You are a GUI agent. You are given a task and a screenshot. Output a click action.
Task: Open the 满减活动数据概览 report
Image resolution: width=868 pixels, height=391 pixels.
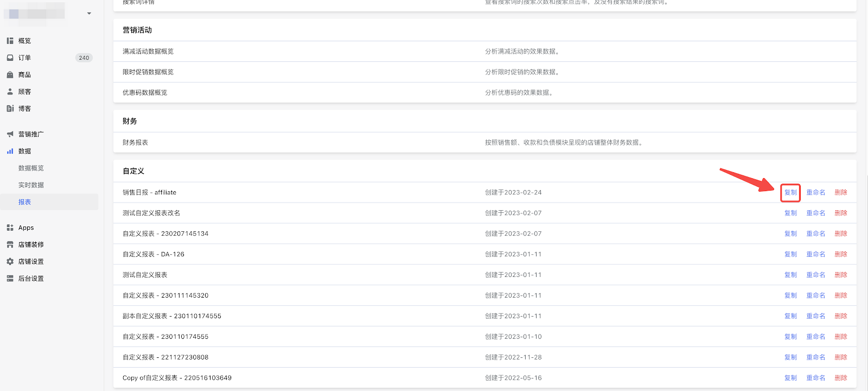148,52
